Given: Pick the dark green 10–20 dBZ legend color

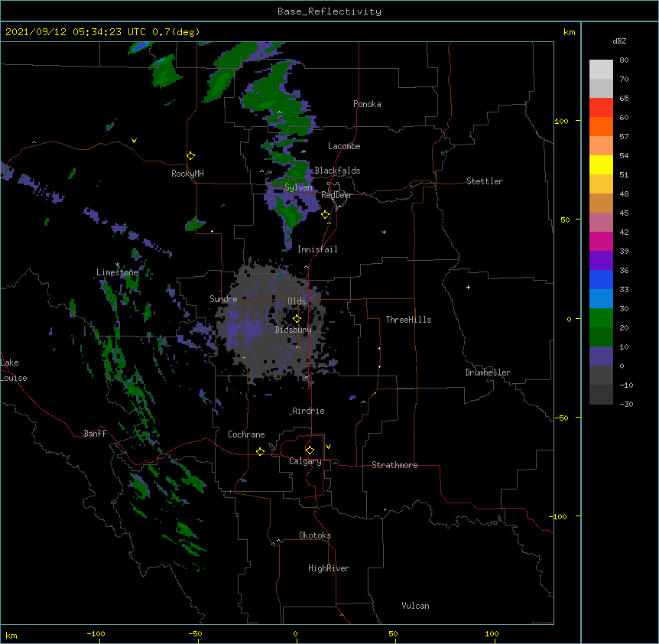Looking at the screenshot, I should click(x=601, y=337).
